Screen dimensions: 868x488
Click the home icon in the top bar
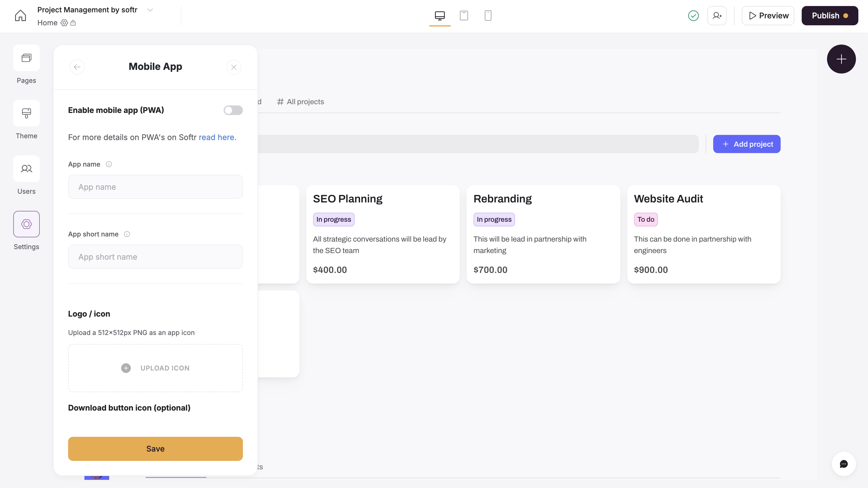click(x=20, y=15)
